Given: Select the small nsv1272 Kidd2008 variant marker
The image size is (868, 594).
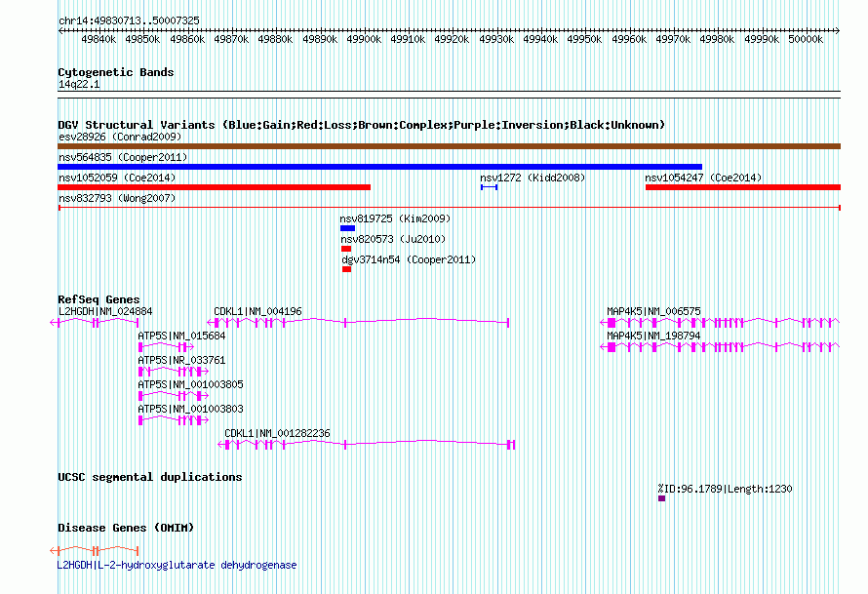Looking at the screenshot, I should coord(490,187).
